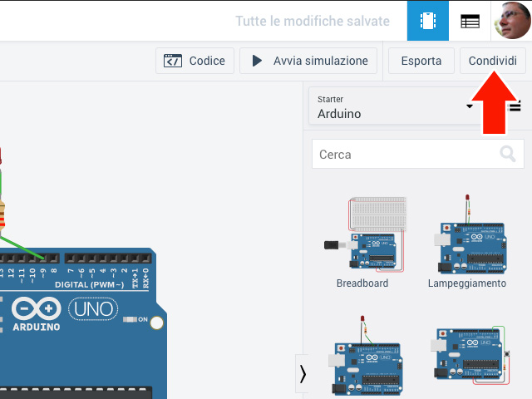Select the Breadboard starter thumbnail
The width and height of the screenshot is (532, 399).
(363, 234)
